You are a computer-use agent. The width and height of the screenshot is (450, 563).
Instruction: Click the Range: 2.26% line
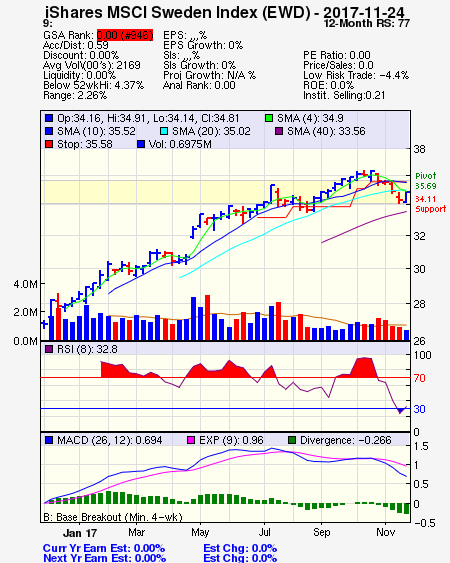tap(75, 95)
